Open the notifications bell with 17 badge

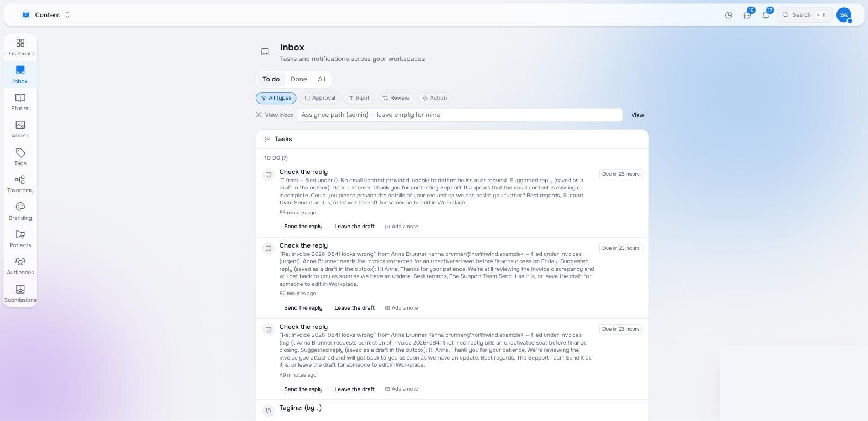(x=766, y=15)
